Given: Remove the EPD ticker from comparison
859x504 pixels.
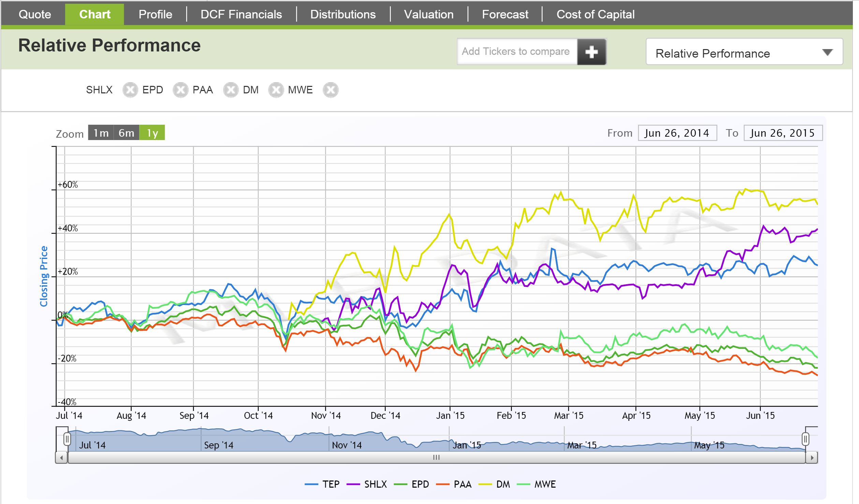Looking at the screenshot, I should 180,90.
